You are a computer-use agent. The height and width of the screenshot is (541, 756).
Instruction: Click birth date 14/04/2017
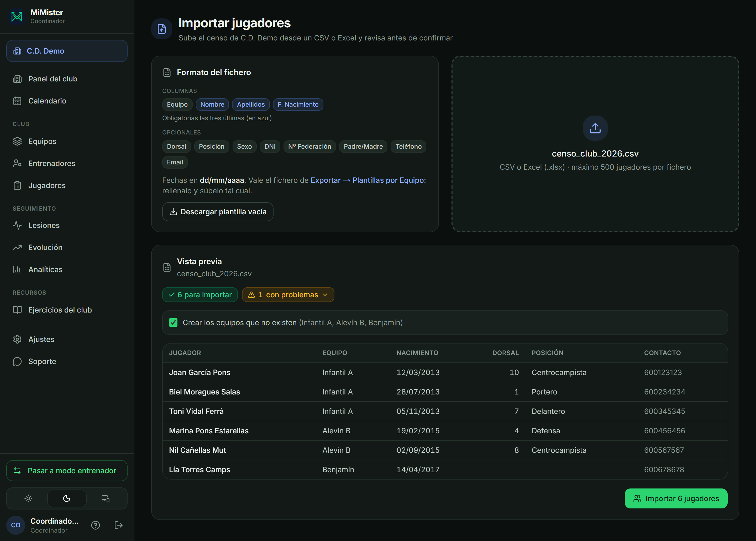point(418,470)
